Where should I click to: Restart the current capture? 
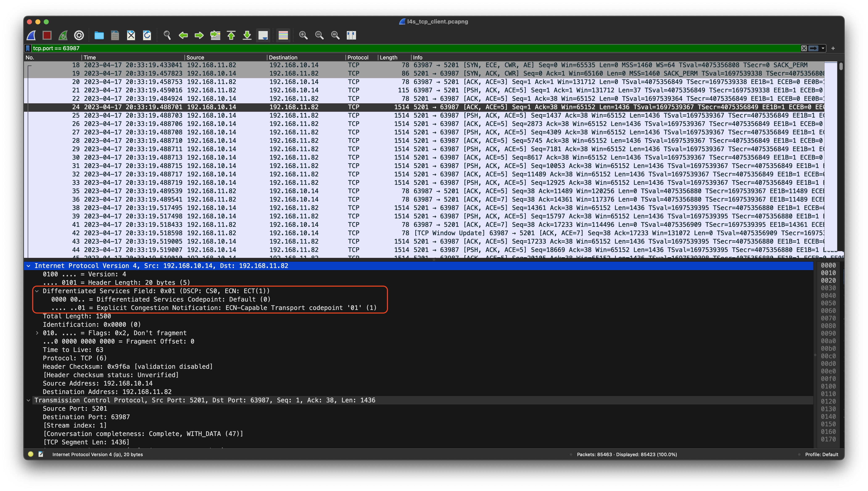(x=63, y=35)
